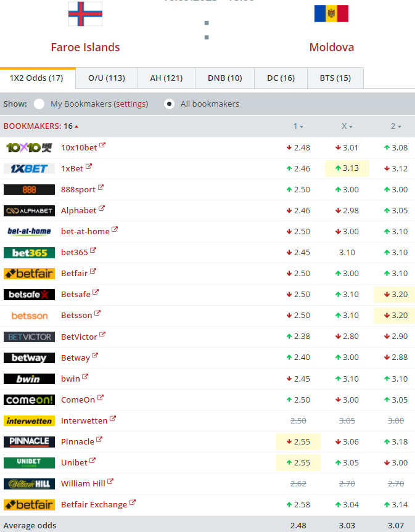Click Pinnacle's highlighted 2.55 home odds

[298, 441]
